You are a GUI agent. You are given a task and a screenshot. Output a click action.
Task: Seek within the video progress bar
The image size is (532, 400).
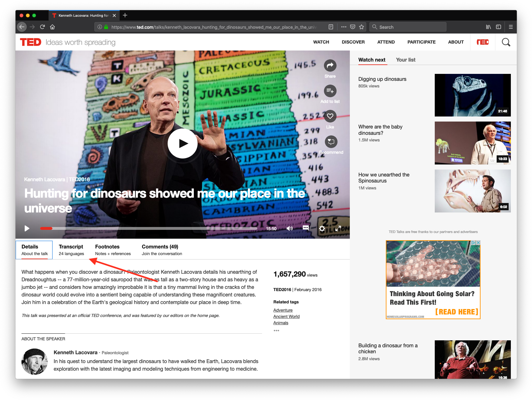[x=148, y=228]
